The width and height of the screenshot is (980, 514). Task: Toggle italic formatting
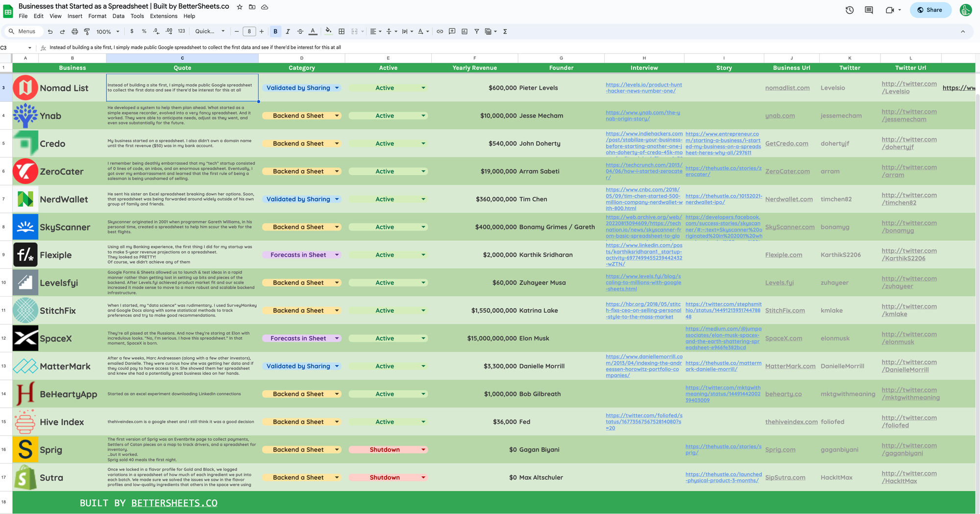point(288,31)
